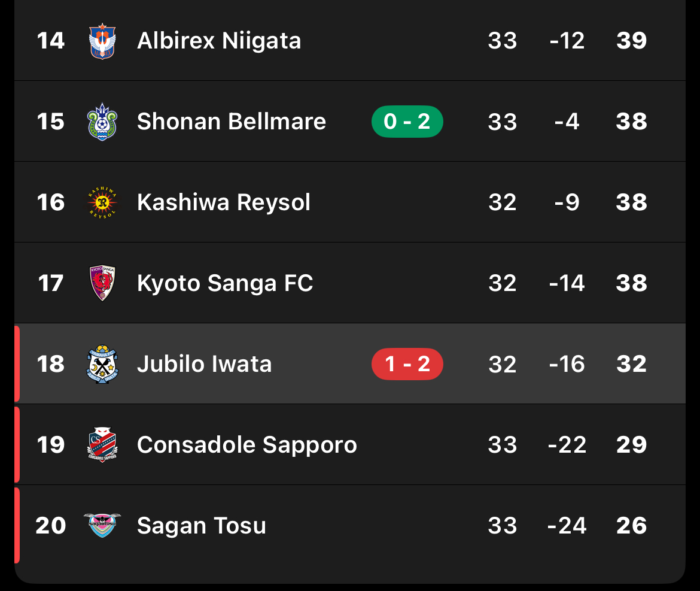Click the Kashiwa Reysol sun logo
The image size is (700, 591).
102,202
